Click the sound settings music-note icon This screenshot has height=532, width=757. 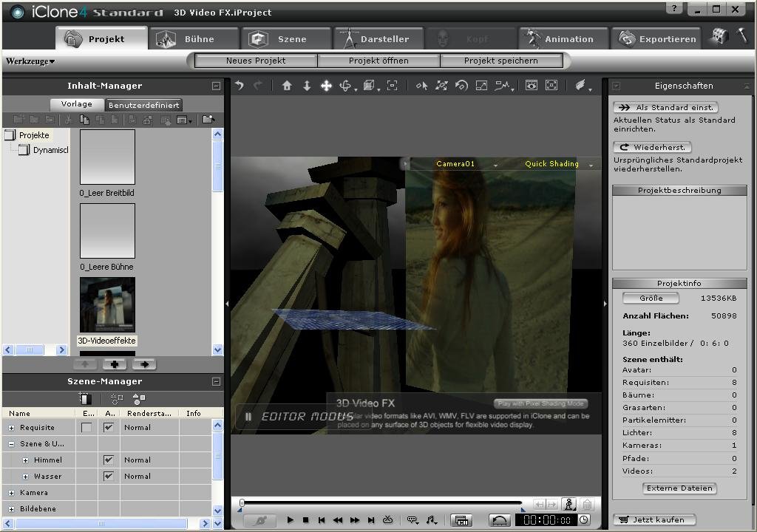[431, 520]
